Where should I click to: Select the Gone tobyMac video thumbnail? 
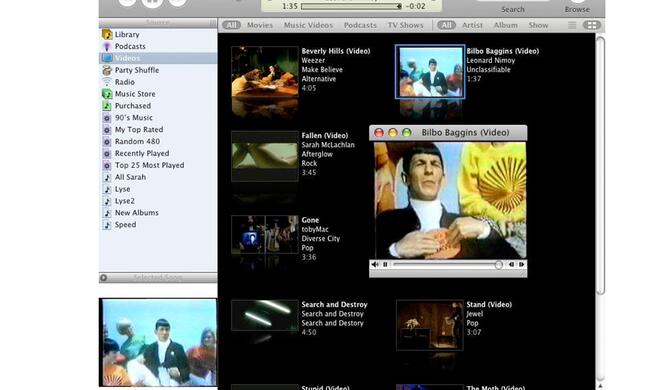265,234
